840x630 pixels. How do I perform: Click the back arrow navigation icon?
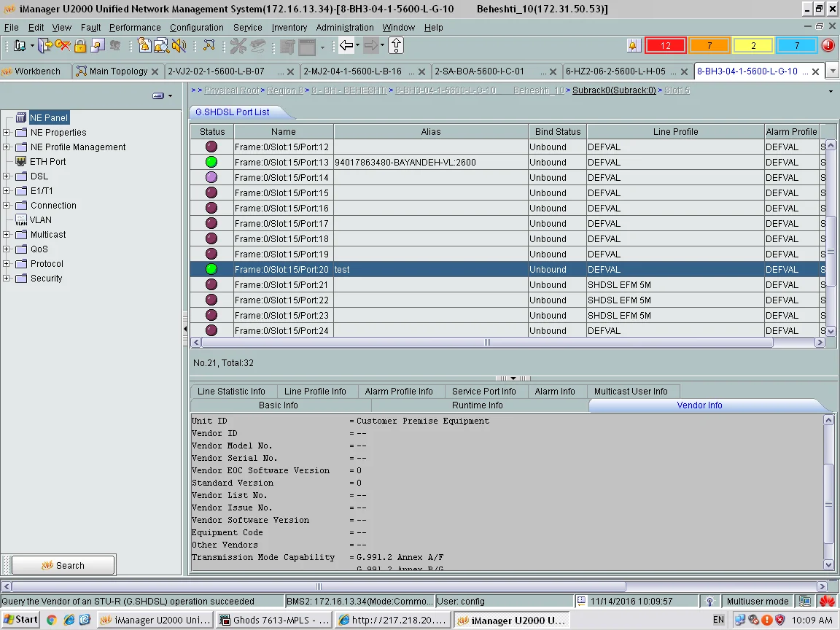[x=347, y=46]
